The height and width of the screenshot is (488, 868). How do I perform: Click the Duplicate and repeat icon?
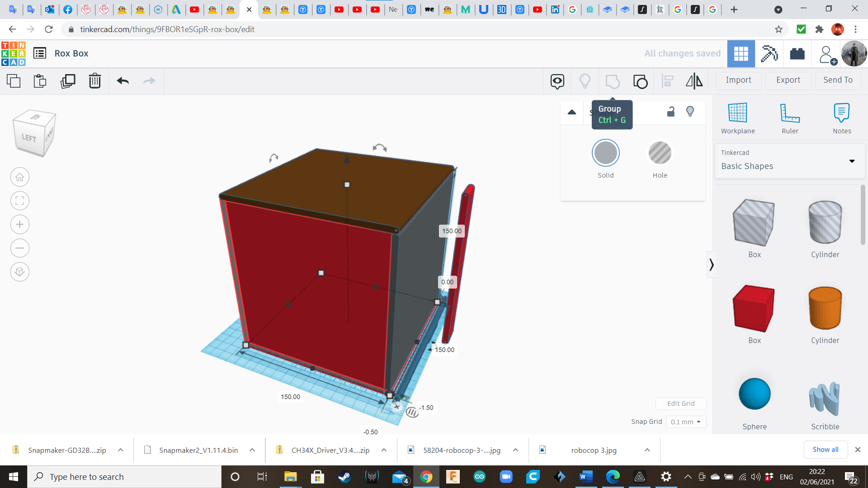pyautogui.click(x=68, y=81)
